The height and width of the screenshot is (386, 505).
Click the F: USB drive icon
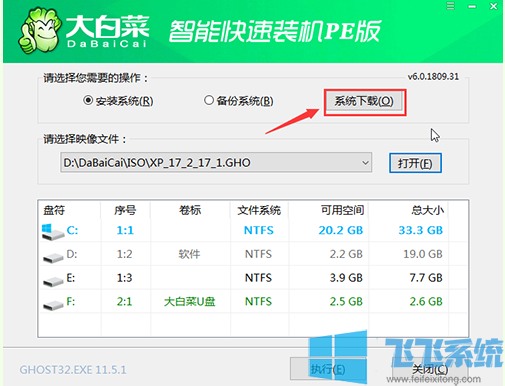tap(53, 305)
